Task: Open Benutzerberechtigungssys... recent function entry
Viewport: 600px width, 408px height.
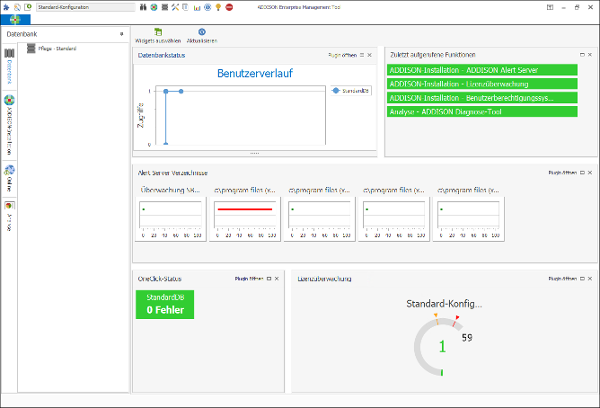Action: 482,98
